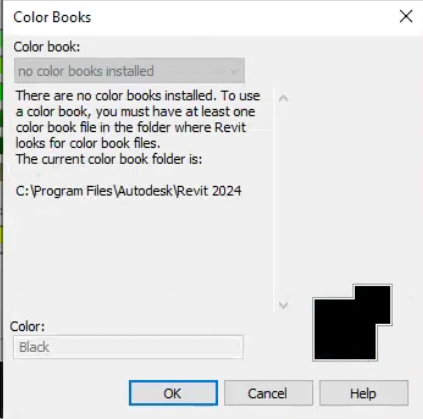Click the Color field showing Black

pyautogui.click(x=128, y=347)
